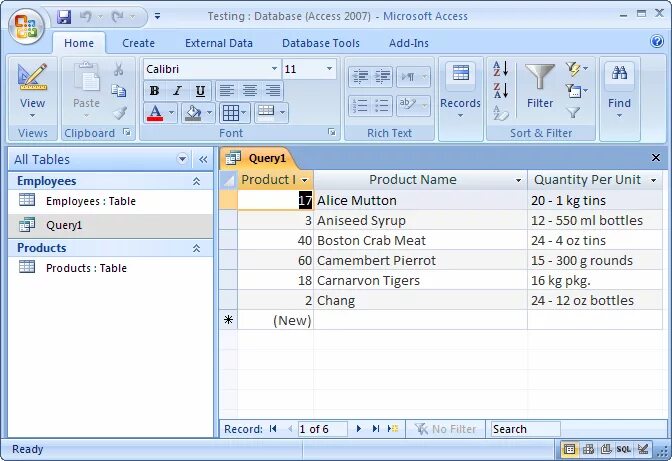The width and height of the screenshot is (672, 461).
Task: Undo the last action in Quick Access toolbar
Action: (86, 17)
